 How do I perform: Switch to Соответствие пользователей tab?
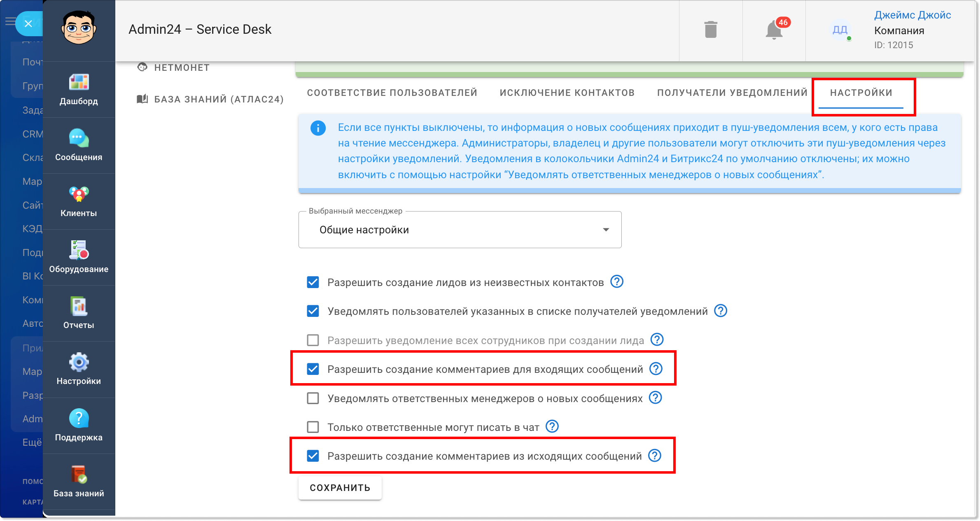click(392, 93)
